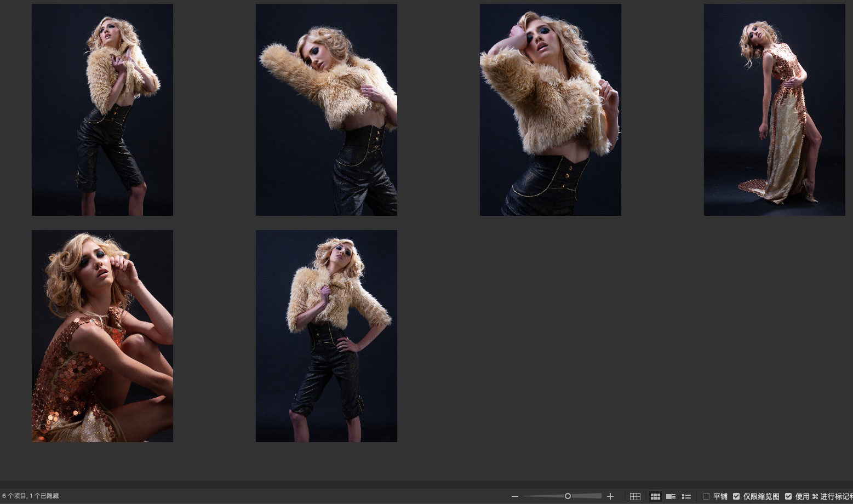Viewport: 853px width, 504px height.
Task: Select photo of crouching model in sequin dress
Action: click(x=102, y=336)
